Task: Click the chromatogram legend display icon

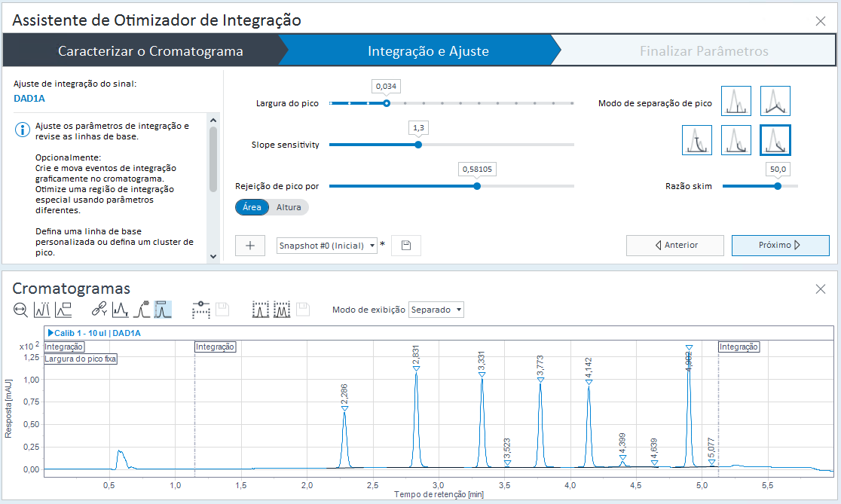Action: [63, 310]
